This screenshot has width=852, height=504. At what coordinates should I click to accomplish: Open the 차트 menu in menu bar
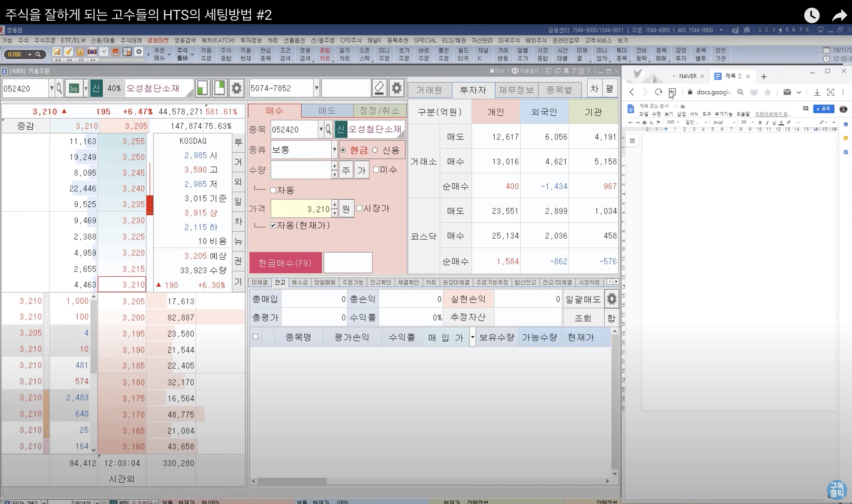point(272,40)
